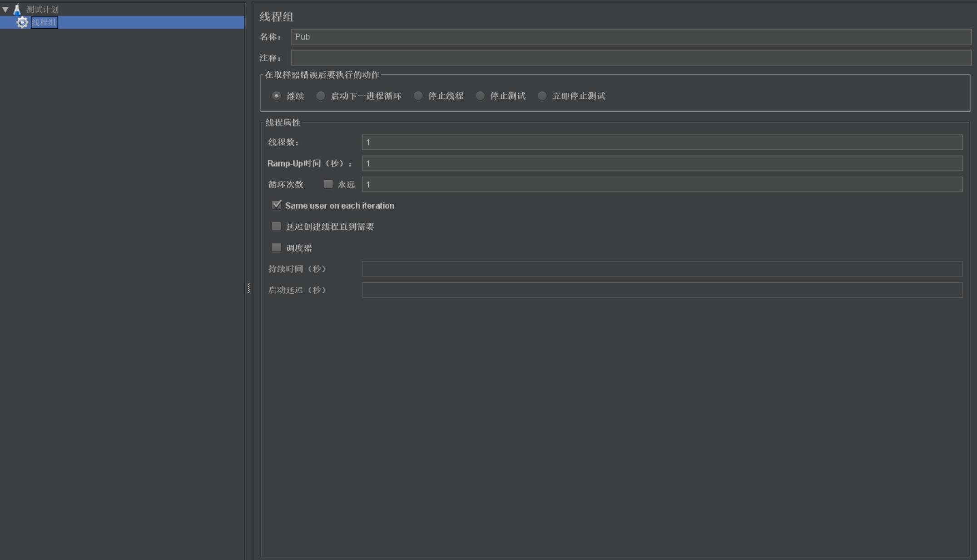Click the settings gear icon for 线程组
Viewport: 977px width, 560px height.
pos(22,22)
